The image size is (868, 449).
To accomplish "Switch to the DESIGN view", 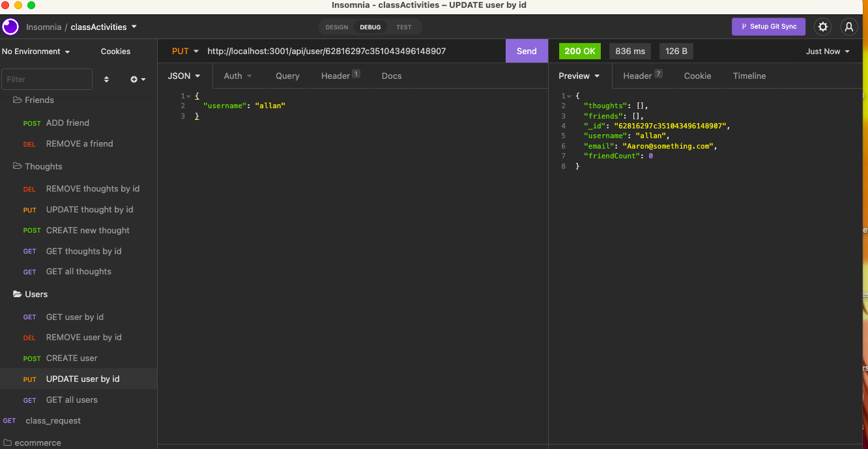I will coord(337,27).
